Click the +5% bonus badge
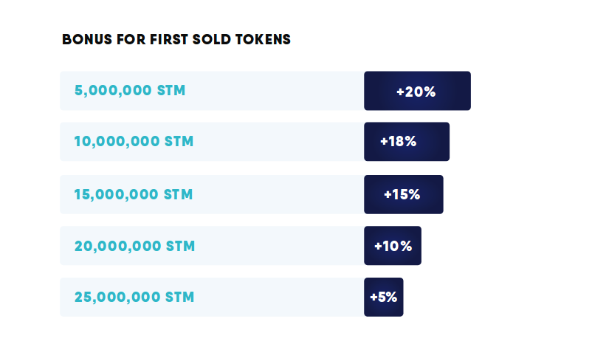This screenshot has height=364, width=592. pyautogui.click(x=384, y=297)
